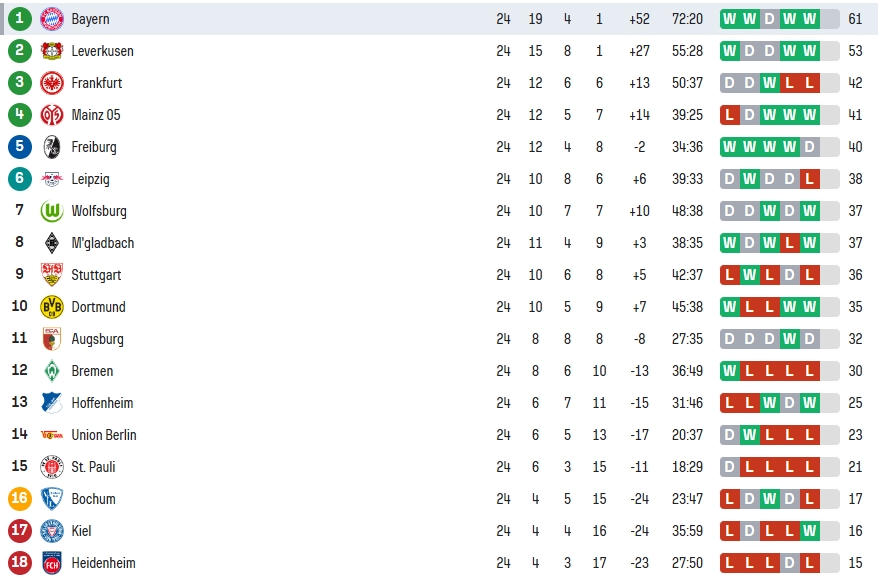Screen dimensions: 878x582
Task: Open the Union Berlin team link
Action: [x=104, y=435]
